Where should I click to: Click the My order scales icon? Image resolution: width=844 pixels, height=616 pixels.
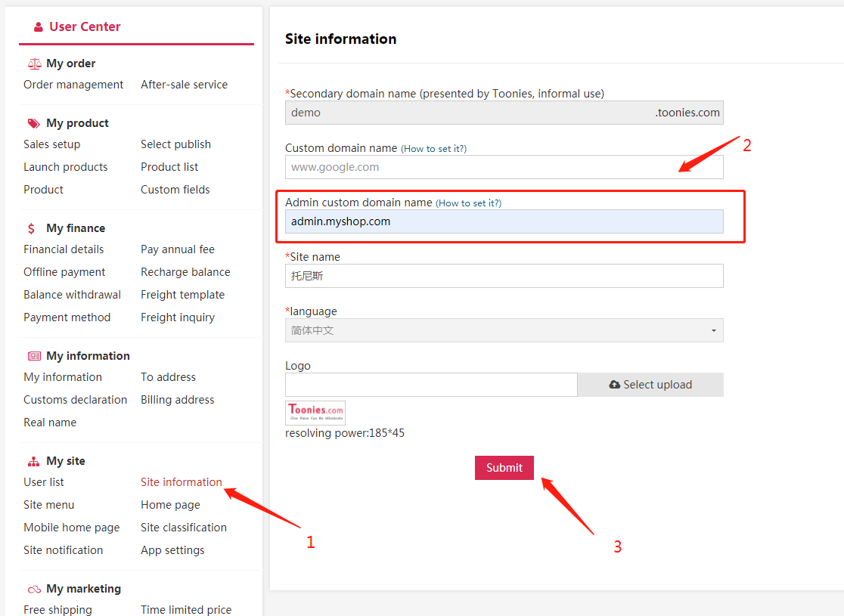(x=34, y=64)
